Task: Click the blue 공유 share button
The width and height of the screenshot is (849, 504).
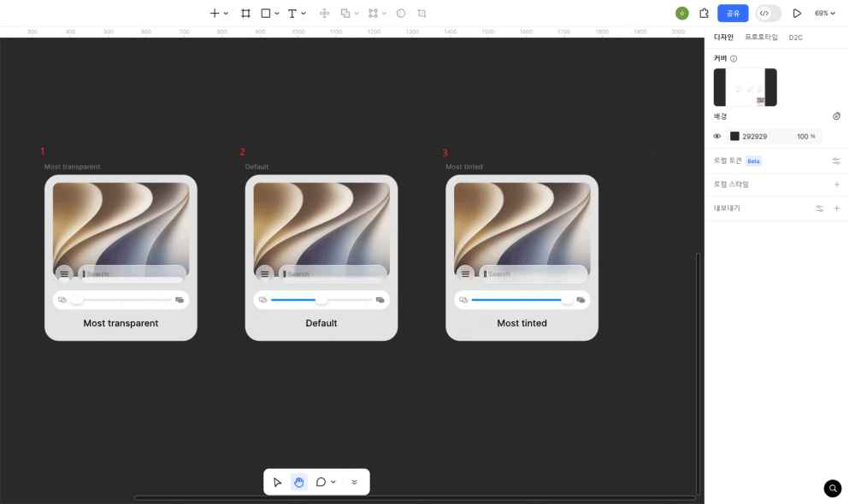Action: pyautogui.click(x=733, y=13)
